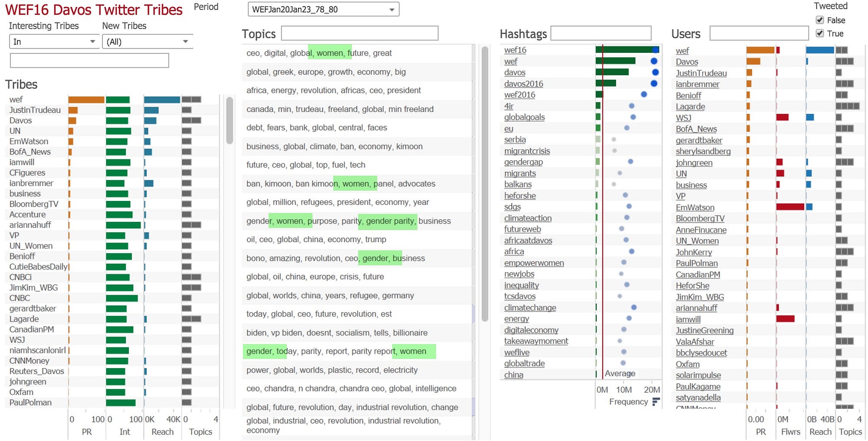Open the BofA_News user link

(x=696, y=129)
